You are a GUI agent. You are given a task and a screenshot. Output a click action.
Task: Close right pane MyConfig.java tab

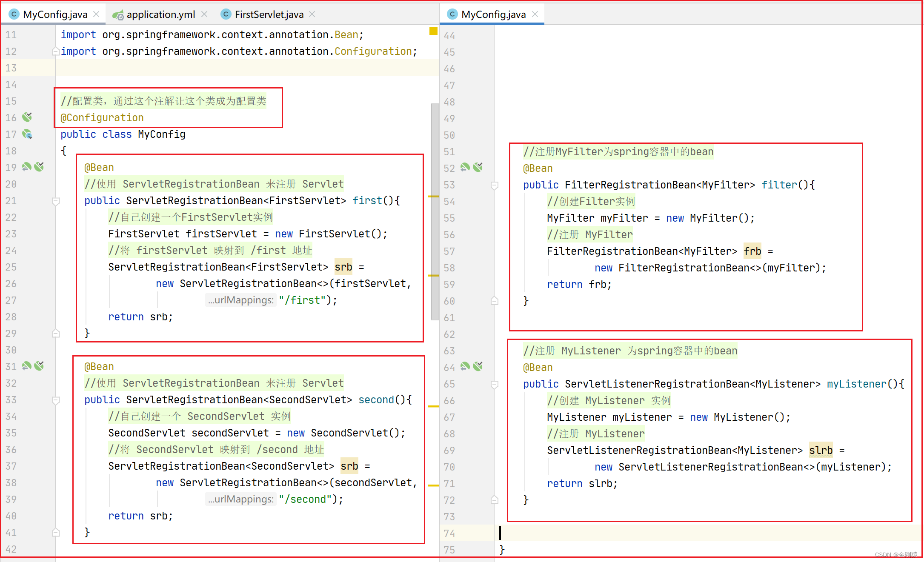click(x=535, y=14)
